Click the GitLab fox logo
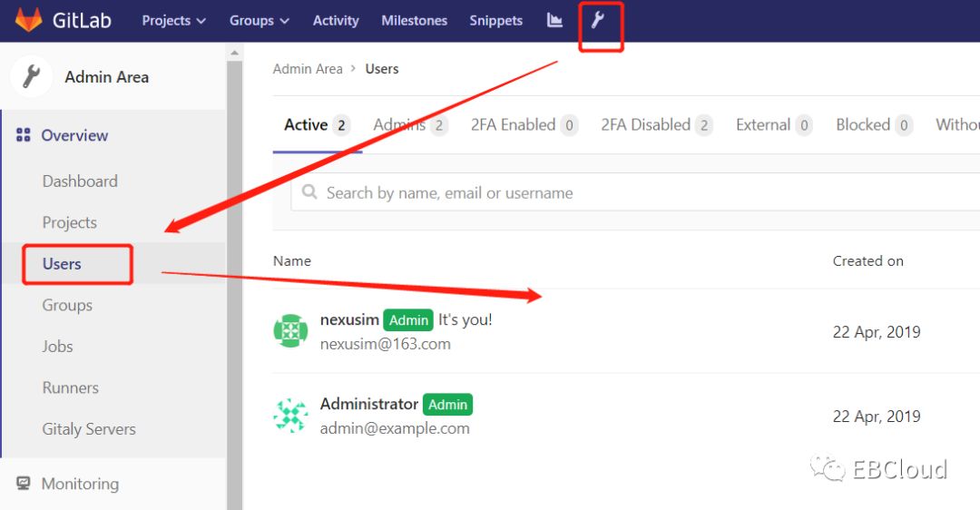 pos(28,20)
